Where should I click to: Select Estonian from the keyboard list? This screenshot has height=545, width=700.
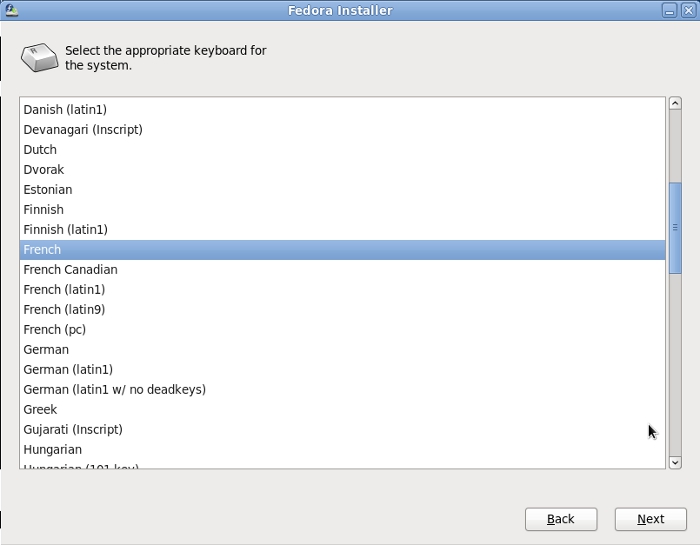click(x=48, y=189)
